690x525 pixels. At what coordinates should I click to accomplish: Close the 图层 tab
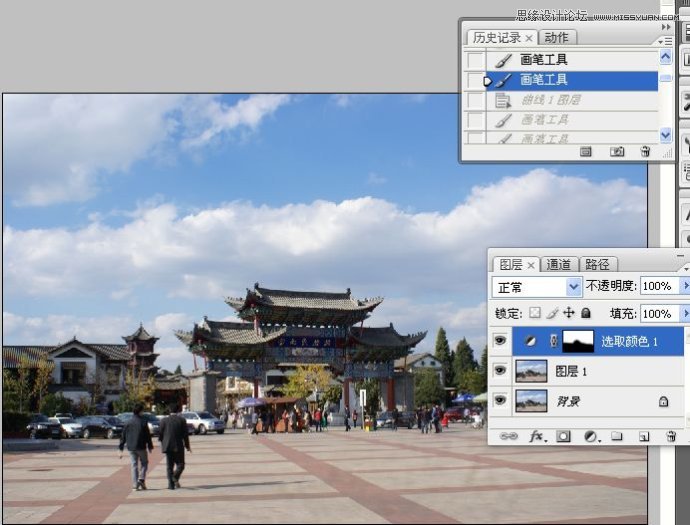click(x=531, y=265)
